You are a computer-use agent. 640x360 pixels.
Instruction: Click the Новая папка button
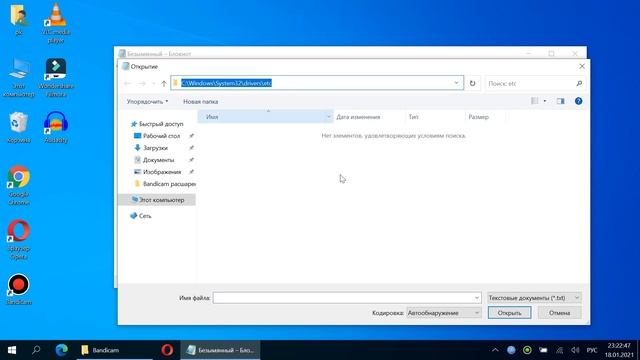(x=200, y=101)
